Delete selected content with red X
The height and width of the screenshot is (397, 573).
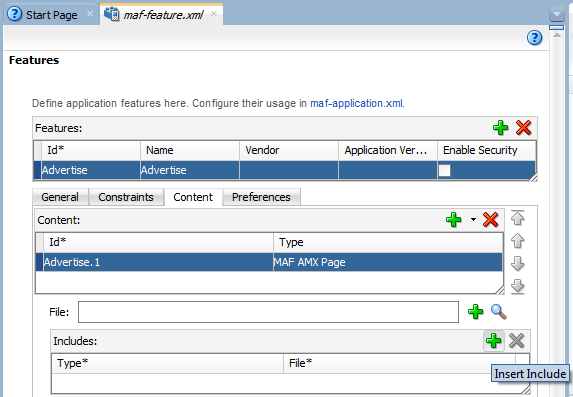click(490, 220)
